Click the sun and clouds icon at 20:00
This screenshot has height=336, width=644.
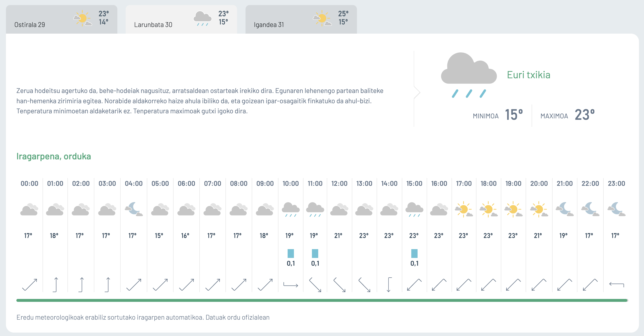pos(539,209)
